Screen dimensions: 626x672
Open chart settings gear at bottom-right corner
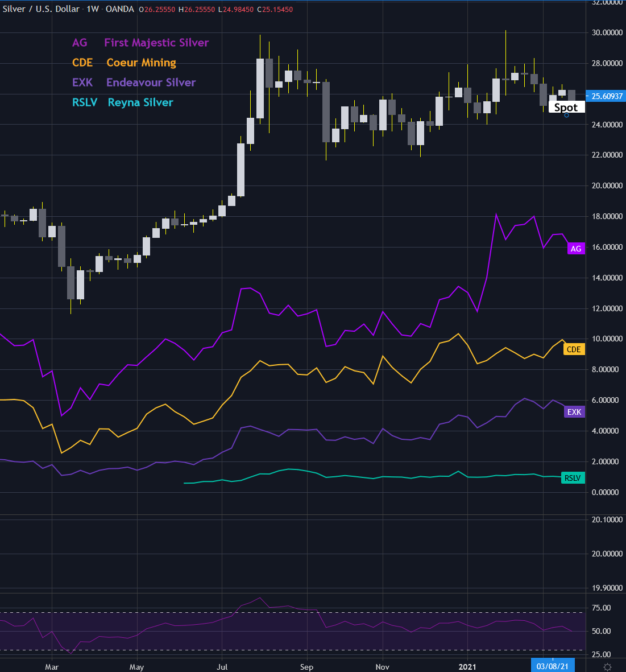(607, 667)
